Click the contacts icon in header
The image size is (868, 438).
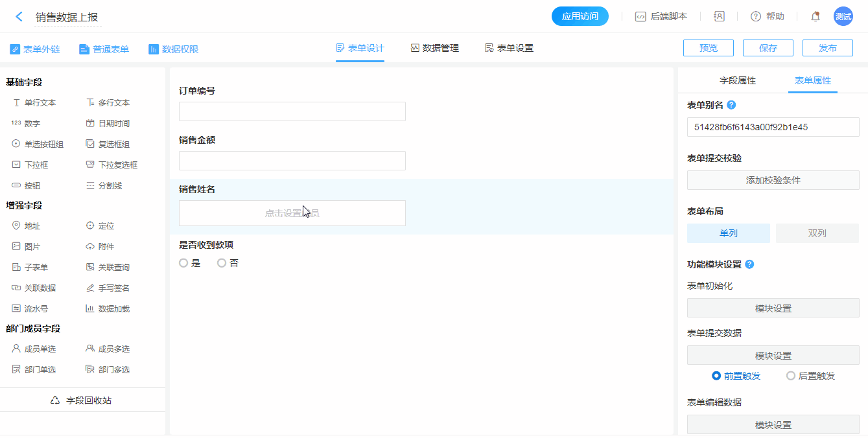click(719, 17)
